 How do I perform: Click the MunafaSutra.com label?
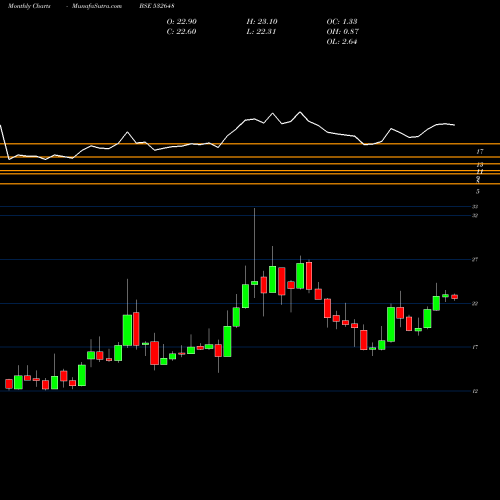click(97, 6)
